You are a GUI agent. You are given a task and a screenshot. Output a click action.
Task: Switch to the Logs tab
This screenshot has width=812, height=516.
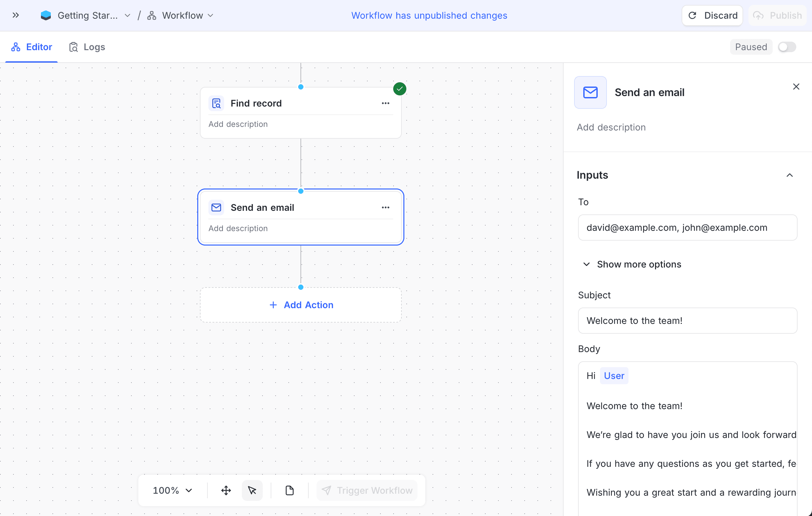87,47
